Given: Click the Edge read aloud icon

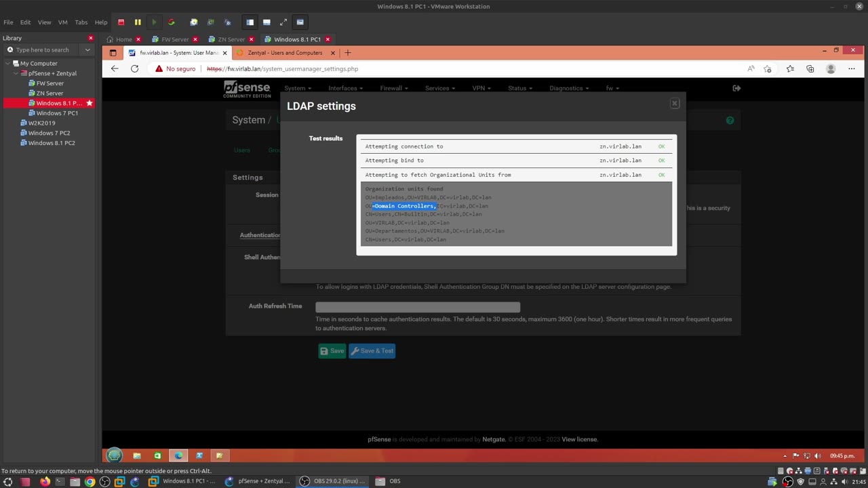Looking at the screenshot, I should 751,68.
